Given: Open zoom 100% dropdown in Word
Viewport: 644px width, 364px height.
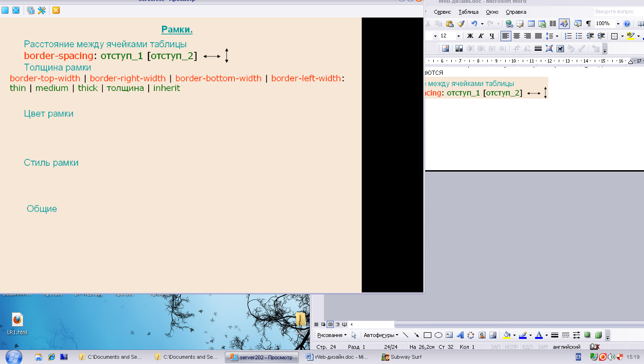Looking at the screenshot, I should [x=618, y=24].
